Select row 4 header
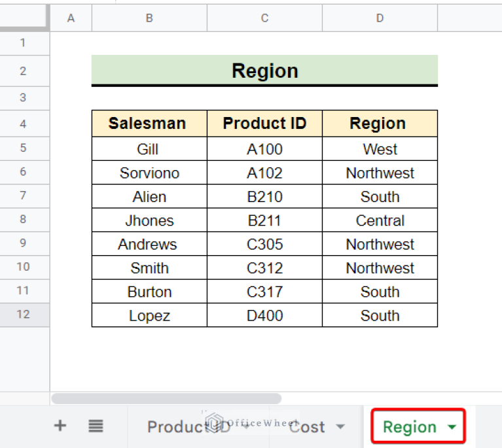The image size is (502, 448). [x=24, y=124]
